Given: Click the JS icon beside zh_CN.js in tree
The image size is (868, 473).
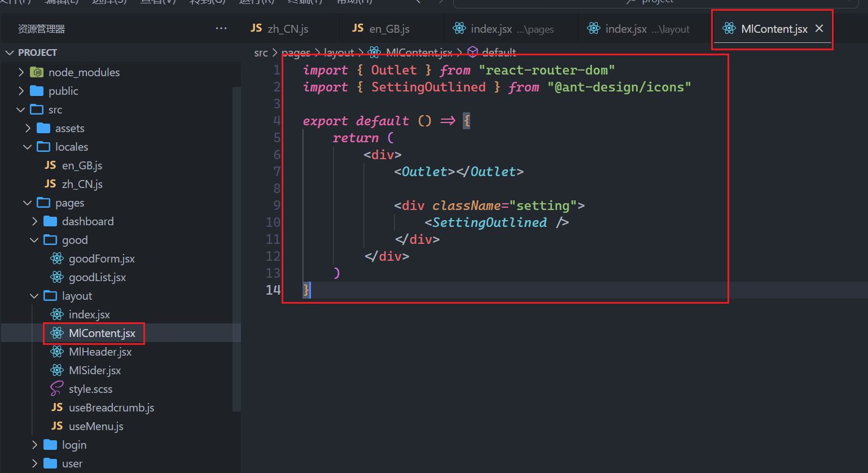Looking at the screenshot, I should [50, 184].
